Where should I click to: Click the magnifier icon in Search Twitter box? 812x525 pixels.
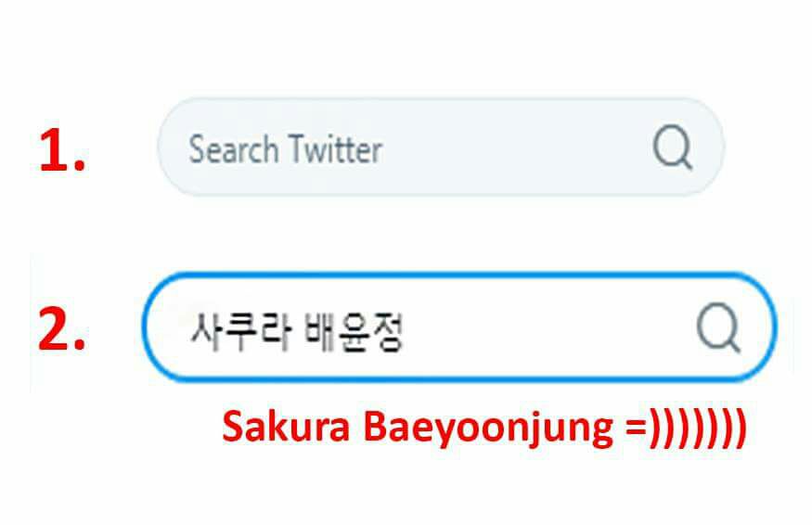click(673, 147)
